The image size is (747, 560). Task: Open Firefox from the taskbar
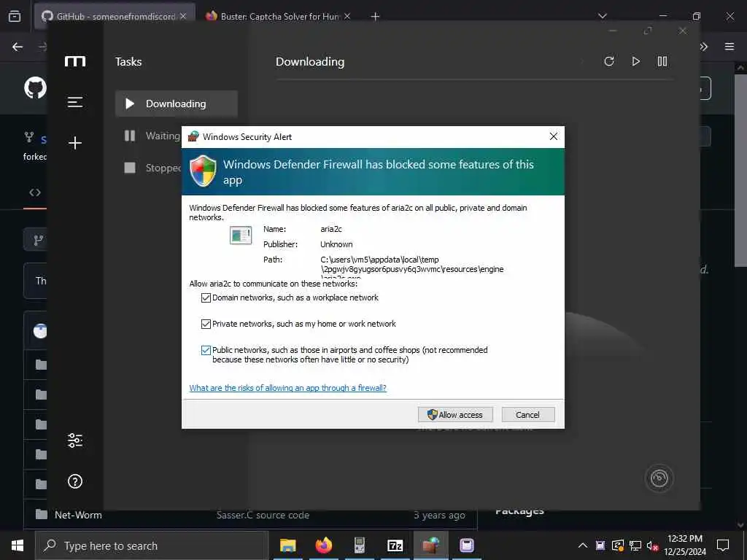point(323,545)
